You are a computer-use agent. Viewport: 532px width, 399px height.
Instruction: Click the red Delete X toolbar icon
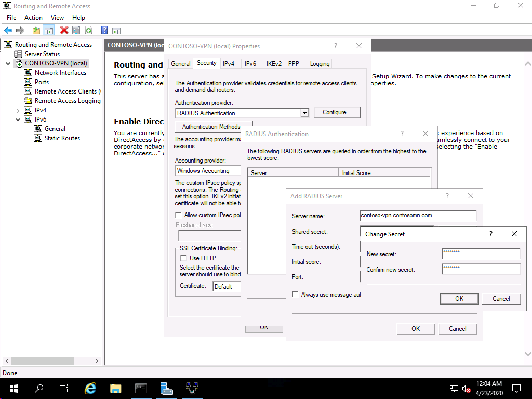[64, 31]
